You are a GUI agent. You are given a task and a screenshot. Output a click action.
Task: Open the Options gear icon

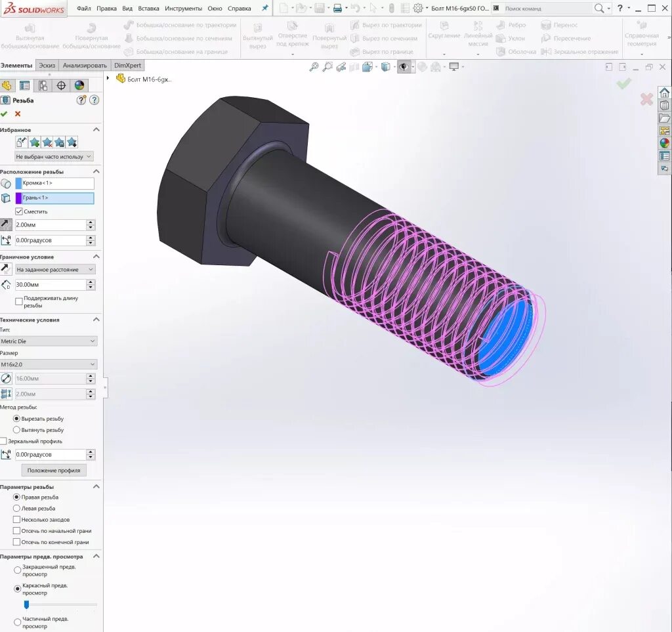coord(418,8)
